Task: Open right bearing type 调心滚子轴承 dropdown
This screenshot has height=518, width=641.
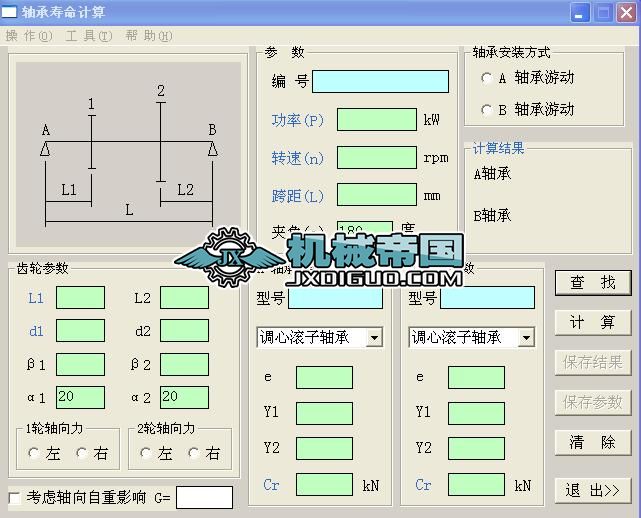Action: point(526,338)
